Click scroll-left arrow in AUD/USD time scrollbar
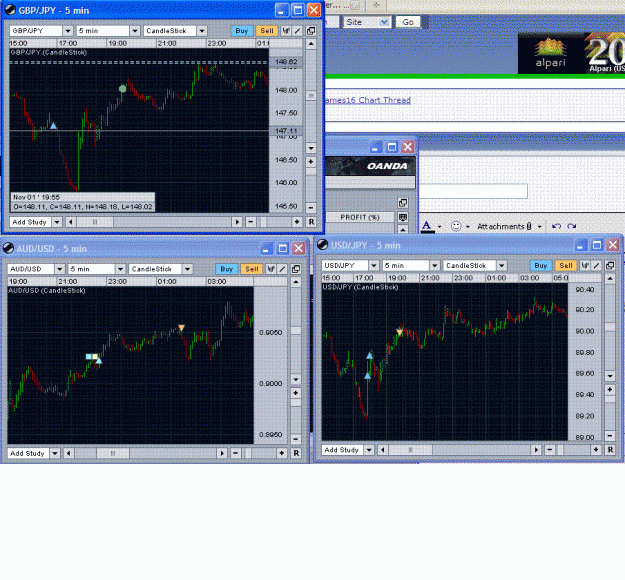The height and width of the screenshot is (580, 625). (x=68, y=453)
